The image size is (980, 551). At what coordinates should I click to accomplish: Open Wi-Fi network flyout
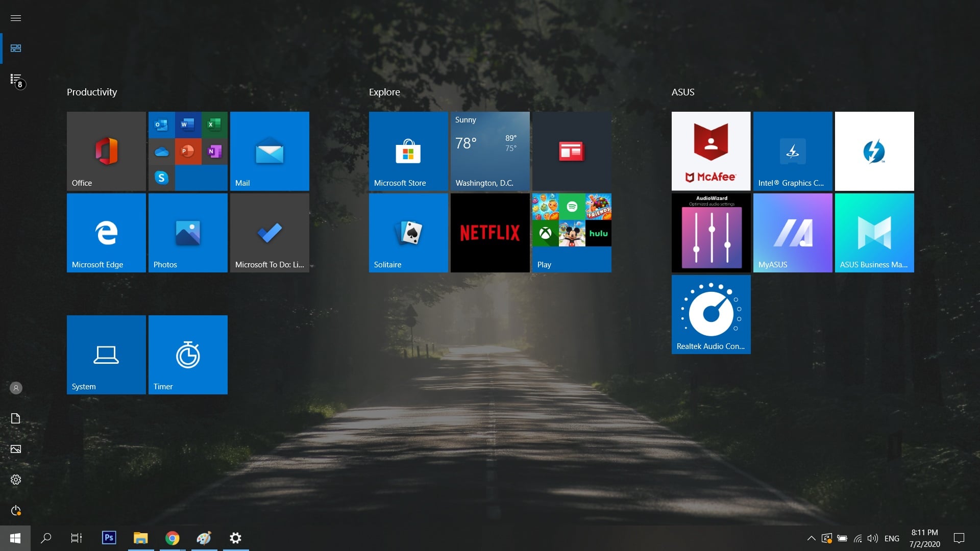coord(857,538)
